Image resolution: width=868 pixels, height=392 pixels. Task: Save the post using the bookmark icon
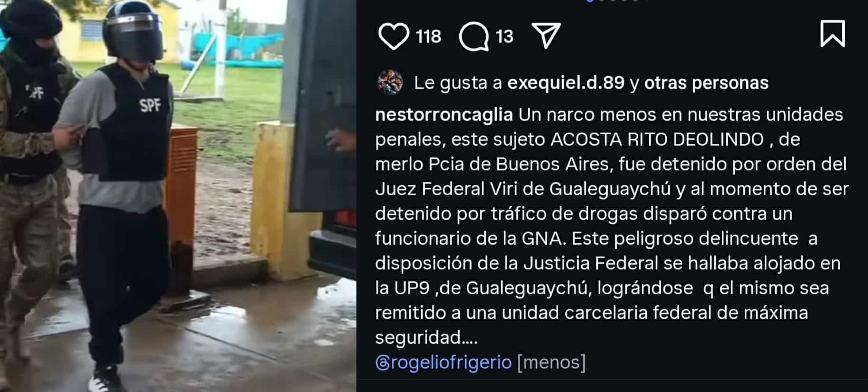(x=833, y=33)
